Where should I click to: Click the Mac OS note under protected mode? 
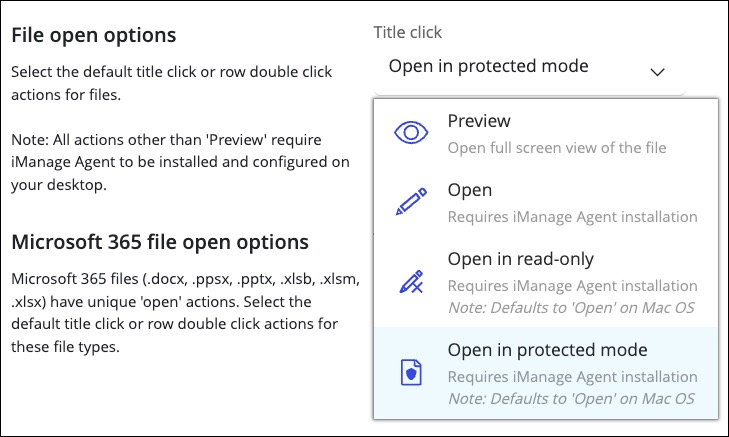click(x=570, y=399)
